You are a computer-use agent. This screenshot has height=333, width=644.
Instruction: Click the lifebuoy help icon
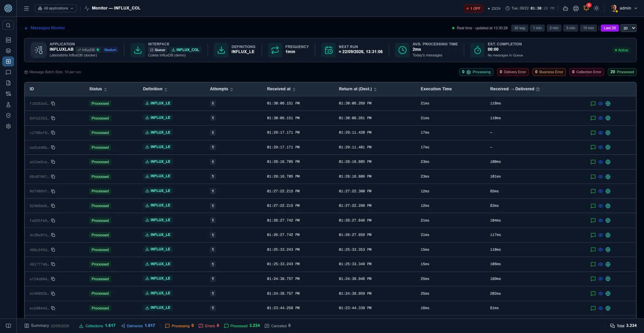tap(576, 8)
